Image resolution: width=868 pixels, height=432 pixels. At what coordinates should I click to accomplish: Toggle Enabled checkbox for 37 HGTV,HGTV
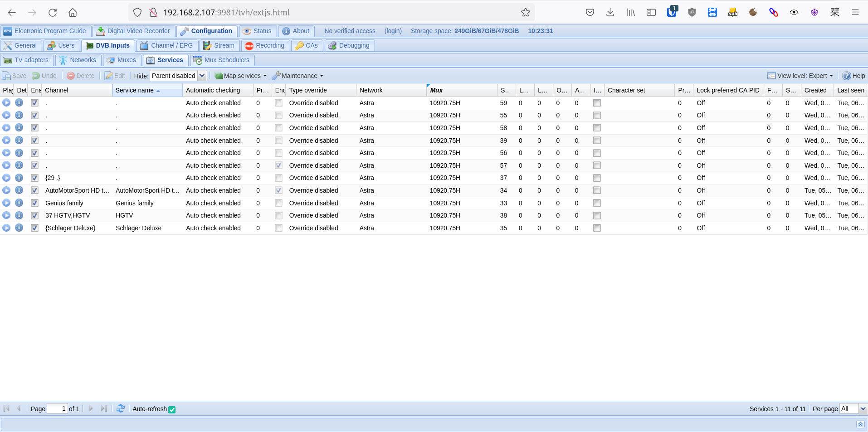(x=34, y=215)
